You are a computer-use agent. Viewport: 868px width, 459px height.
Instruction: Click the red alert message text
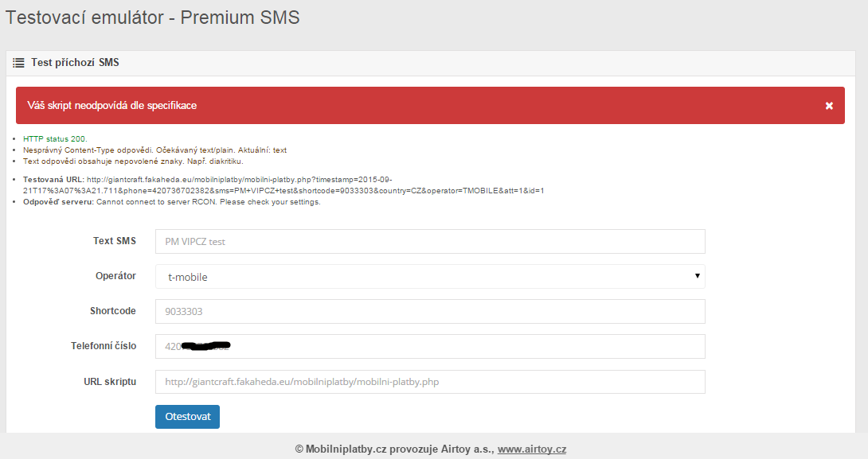(111, 106)
